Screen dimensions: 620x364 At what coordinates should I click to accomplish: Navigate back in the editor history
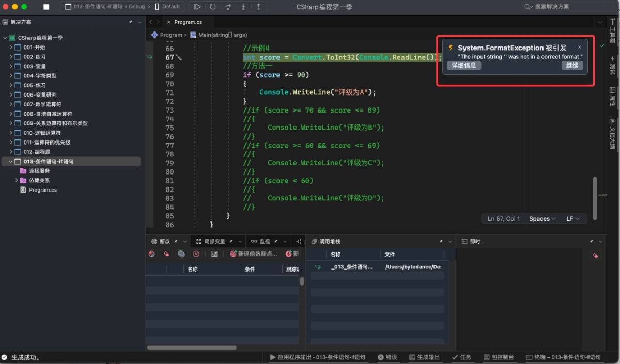pyautogui.click(x=150, y=22)
